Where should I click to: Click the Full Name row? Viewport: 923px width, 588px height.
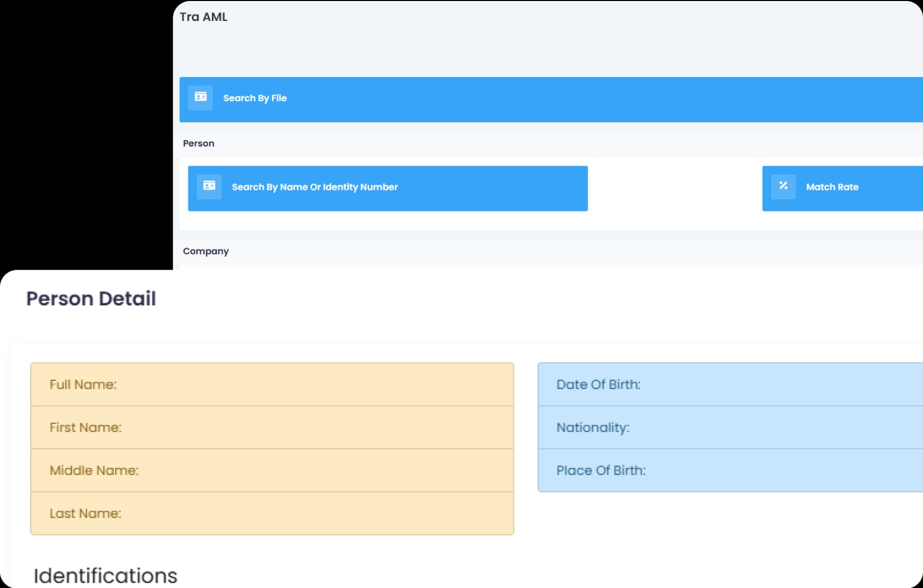pyautogui.click(x=272, y=384)
